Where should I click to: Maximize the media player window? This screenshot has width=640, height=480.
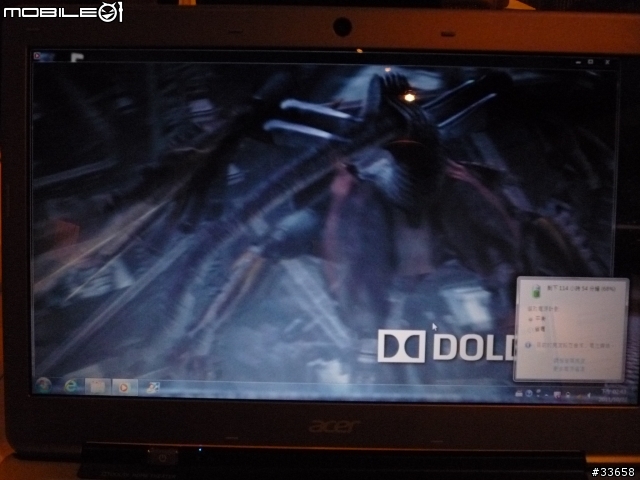pos(590,62)
